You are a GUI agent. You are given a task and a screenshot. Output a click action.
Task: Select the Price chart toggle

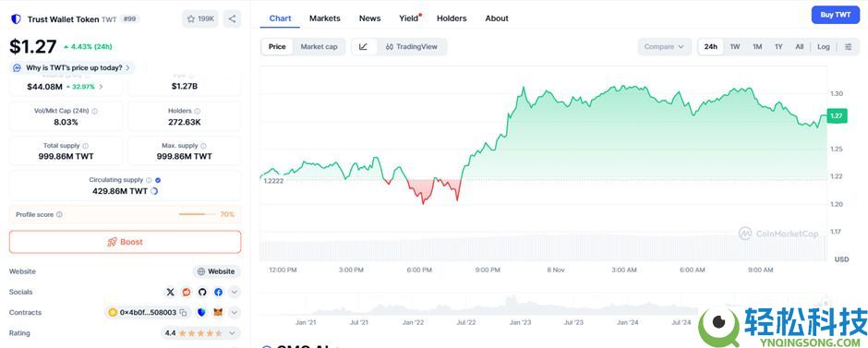coord(277,47)
